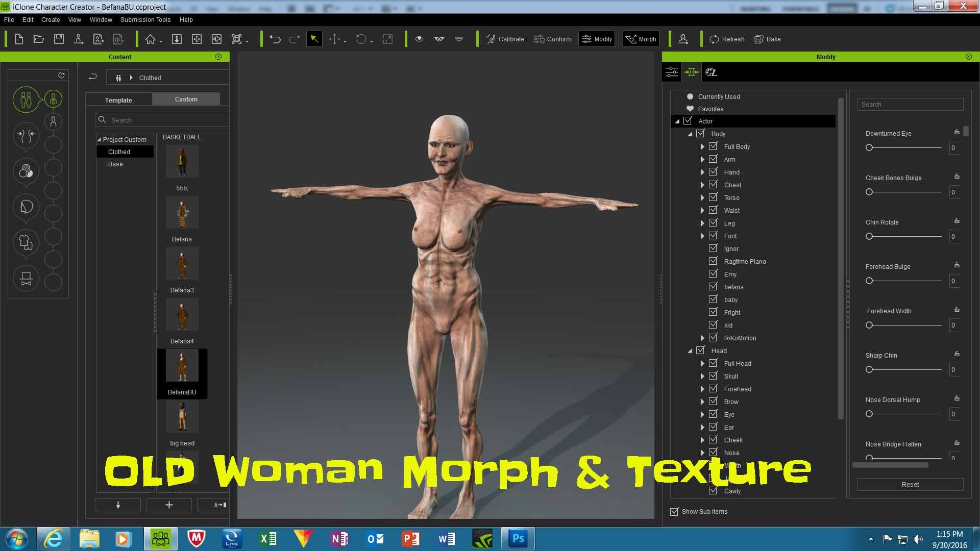Switch to the Material/Texture tab icon
Image resolution: width=980 pixels, height=551 pixels.
point(711,72)
